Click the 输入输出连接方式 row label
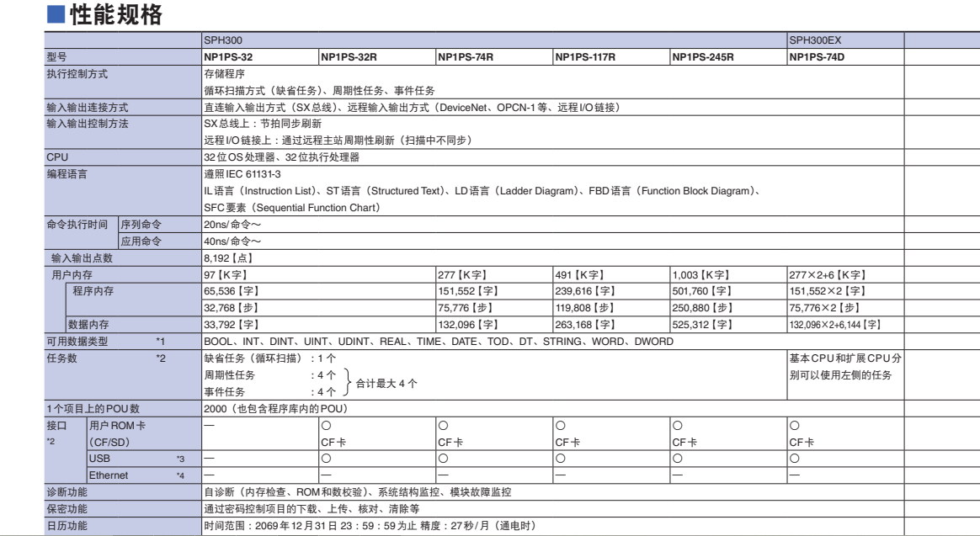 pyautogui.click(x=88, y=108)
